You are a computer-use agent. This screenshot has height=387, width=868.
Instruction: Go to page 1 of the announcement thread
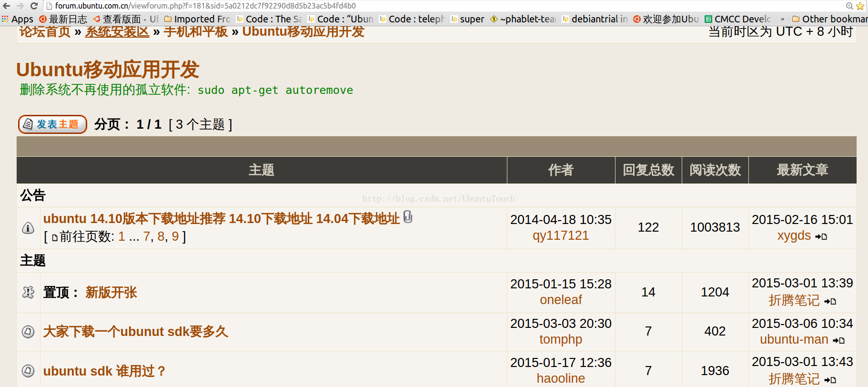tap(121, 236)
